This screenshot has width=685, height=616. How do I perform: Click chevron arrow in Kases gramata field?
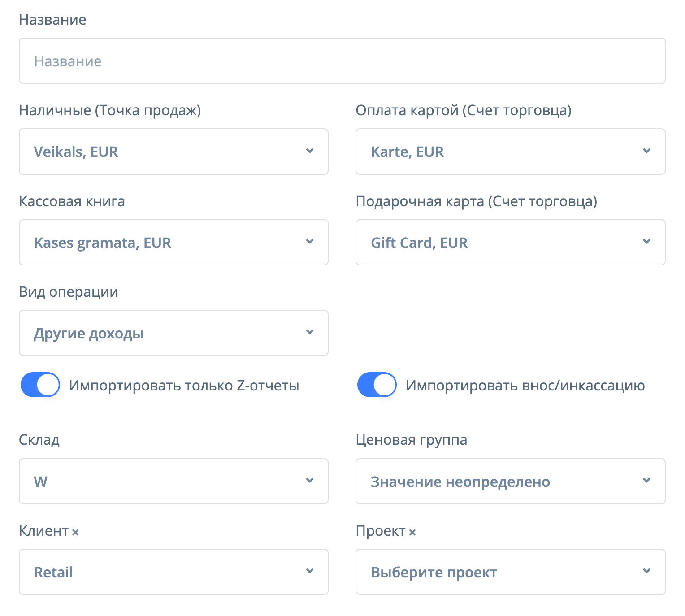310,242
